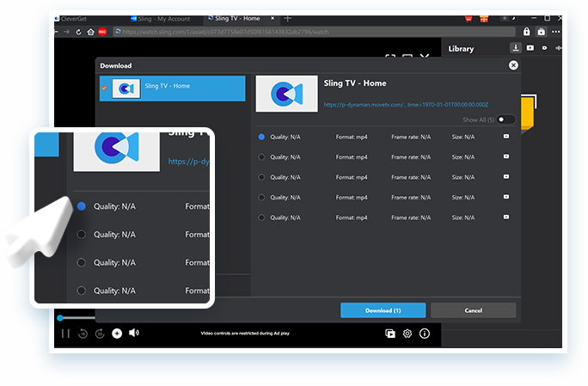Image resolution: width=588 pixels, height=386 pixels.
Task: Switch to dark mode moon icon
Action: pos(514,18)
